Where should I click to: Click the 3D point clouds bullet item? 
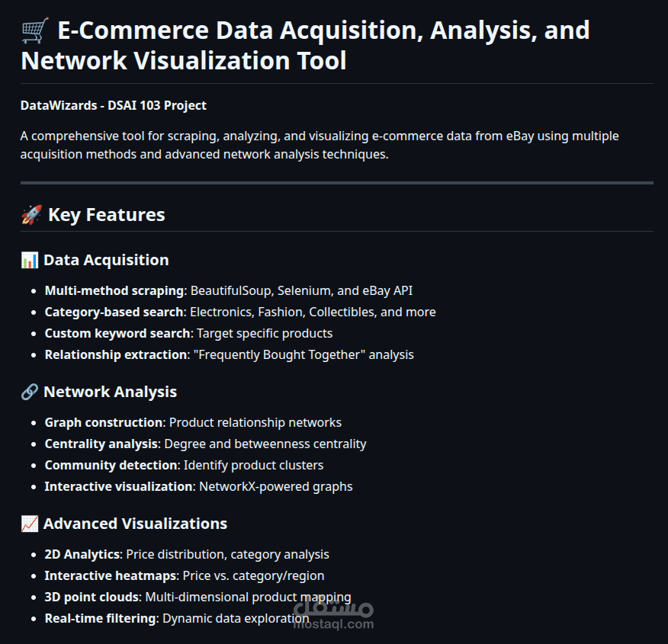[198, 598]
